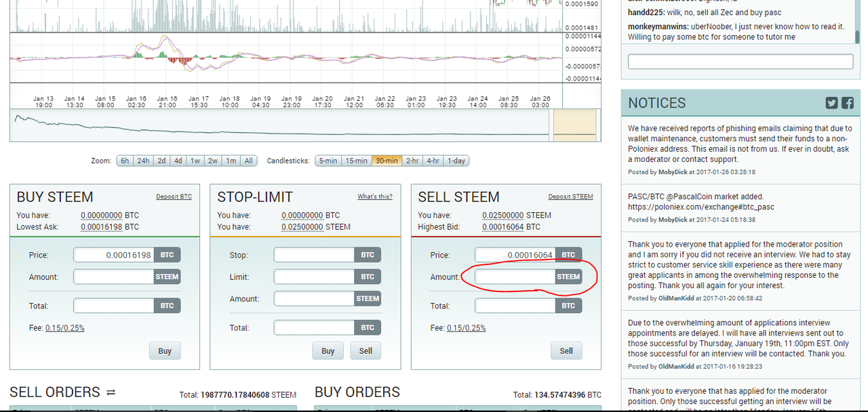Click the 0.00000000 BTC balance in Stop-Limit
Image resolution: width=868 pixels, height=412 pixels.
[302, 215]
